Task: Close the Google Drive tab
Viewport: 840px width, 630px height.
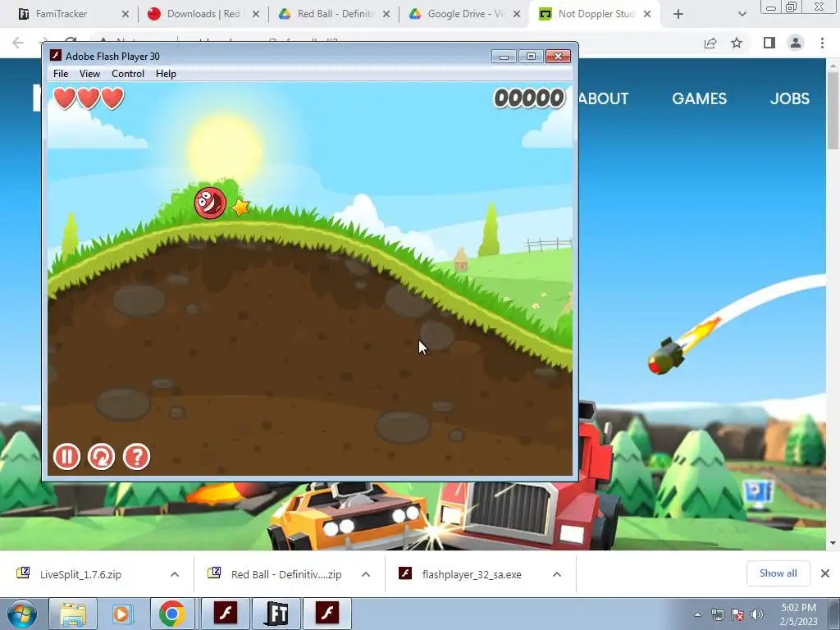Action: (517, 14)
